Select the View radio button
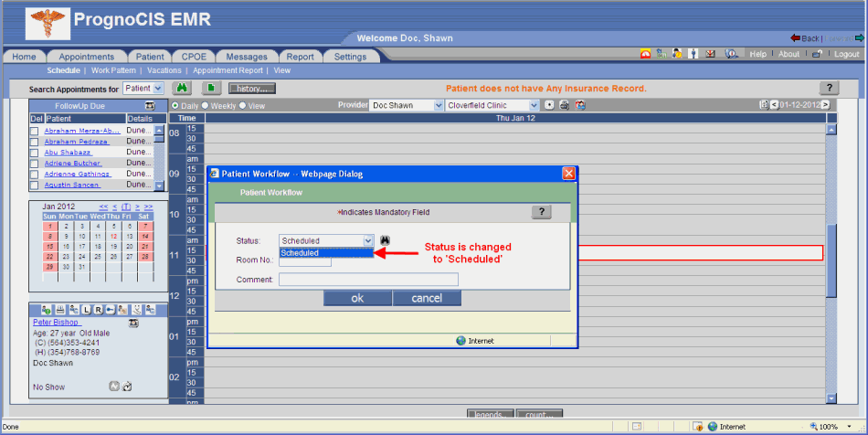Image resolution: width=868 pixels, height=435 pixels. [x=242, y=105]
